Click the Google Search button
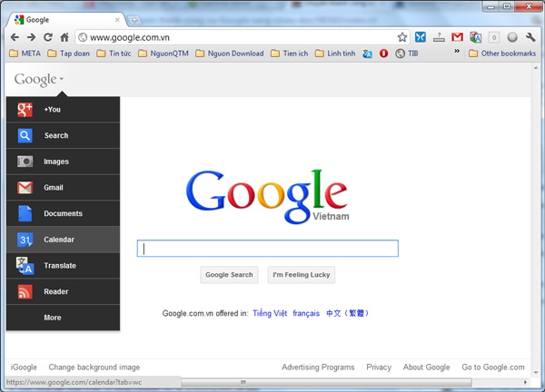Viewport: 545px width, 392px height. coord(229,275)
